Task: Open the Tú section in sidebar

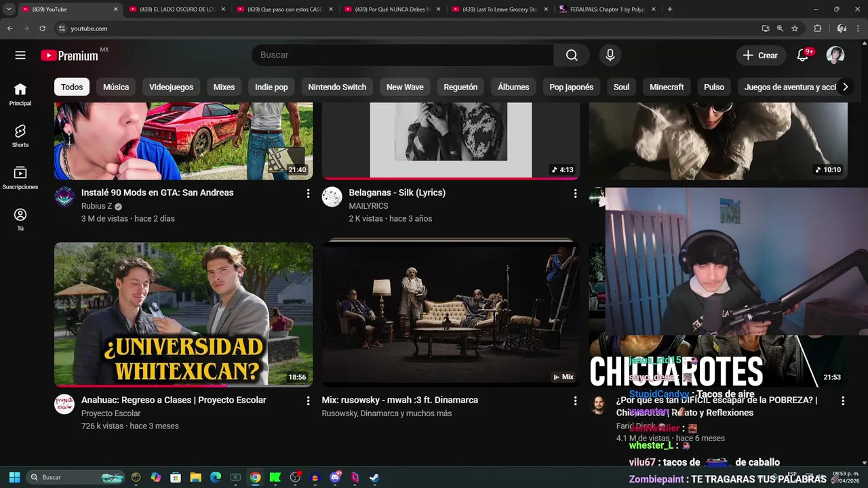Action: click(20, 220)
